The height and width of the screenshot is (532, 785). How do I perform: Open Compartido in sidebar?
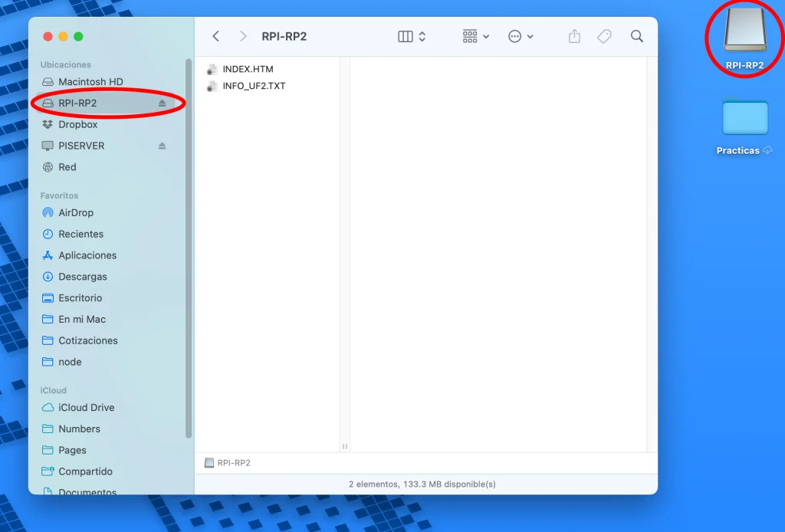[x=107, y=471]
